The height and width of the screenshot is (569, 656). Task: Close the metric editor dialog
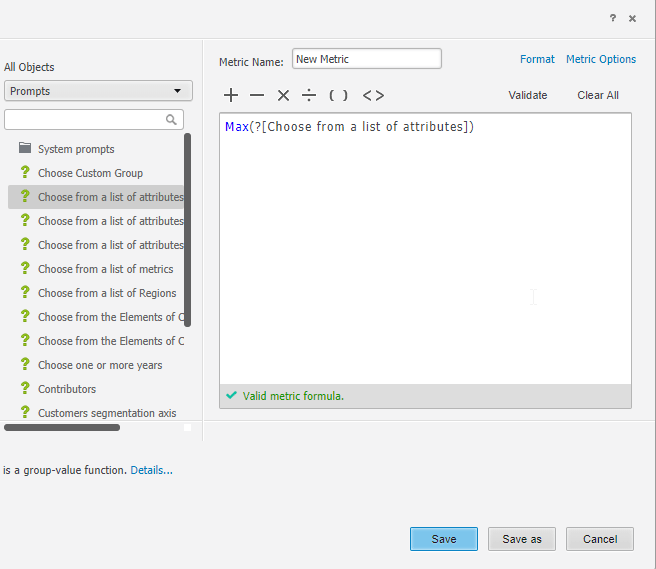633,18
